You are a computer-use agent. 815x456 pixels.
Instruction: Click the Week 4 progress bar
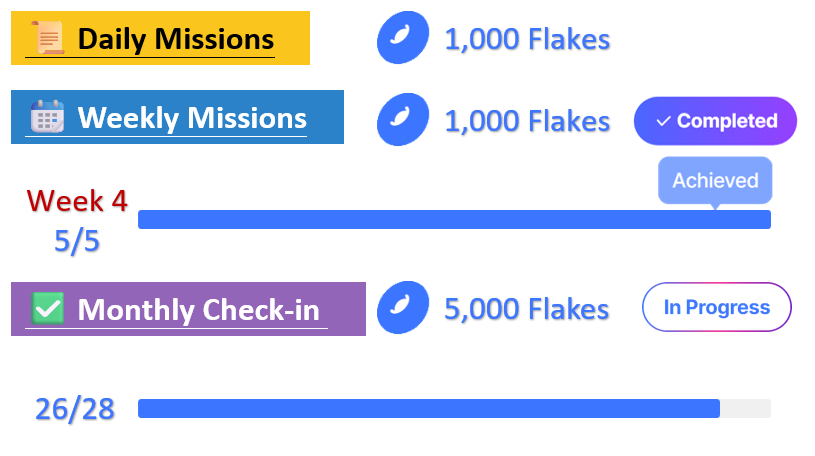coord(454,220)
